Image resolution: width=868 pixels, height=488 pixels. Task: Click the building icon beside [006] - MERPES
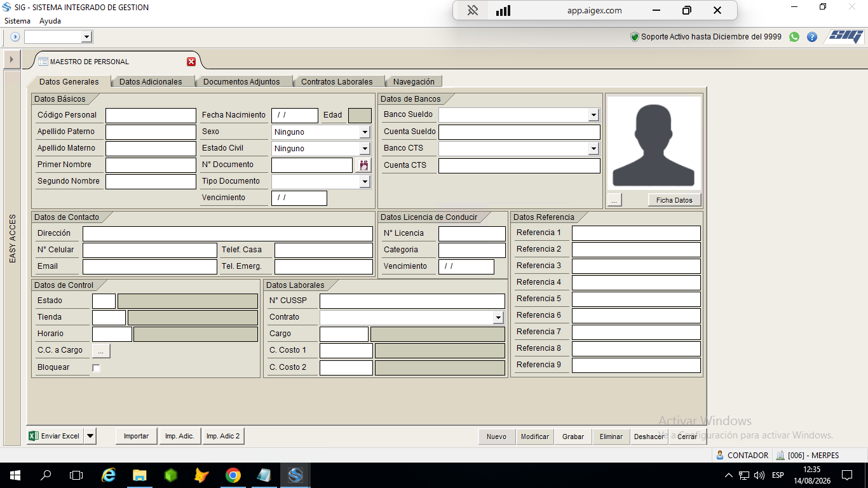(780, 456)
